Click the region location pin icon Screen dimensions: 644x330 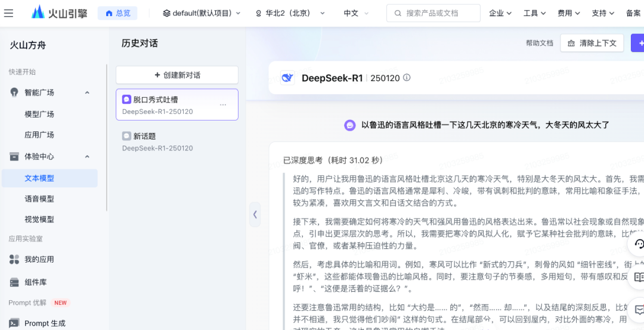pyautogui.click(x=258, y=14)
